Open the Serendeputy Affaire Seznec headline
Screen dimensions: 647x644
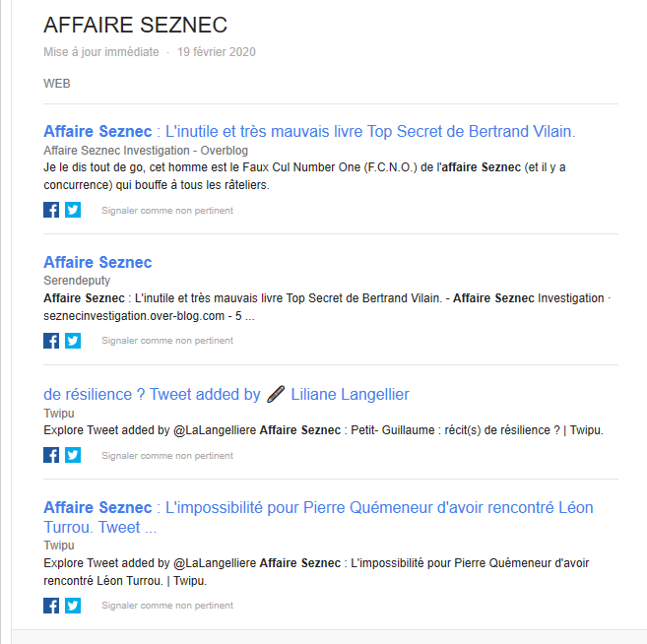pyautogui.click(x=97, y=262)
